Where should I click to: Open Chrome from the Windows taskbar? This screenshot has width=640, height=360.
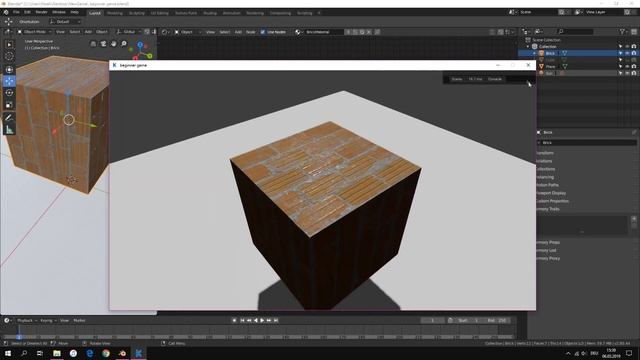point(106,353)
